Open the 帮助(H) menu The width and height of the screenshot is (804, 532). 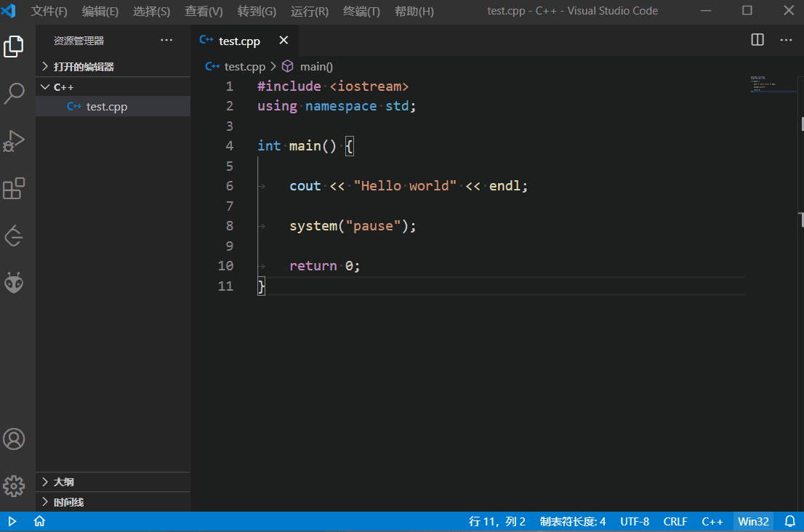click(414, 11)
